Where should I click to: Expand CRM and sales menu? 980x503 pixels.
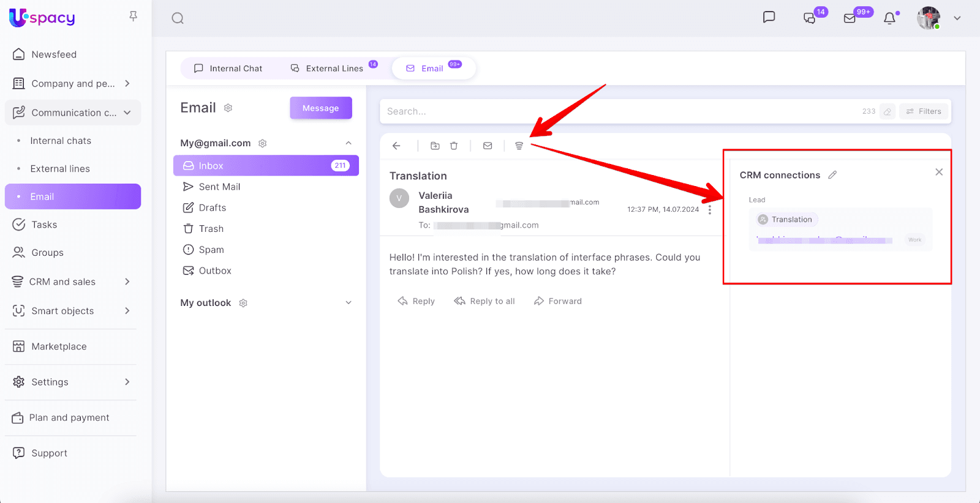127,281
